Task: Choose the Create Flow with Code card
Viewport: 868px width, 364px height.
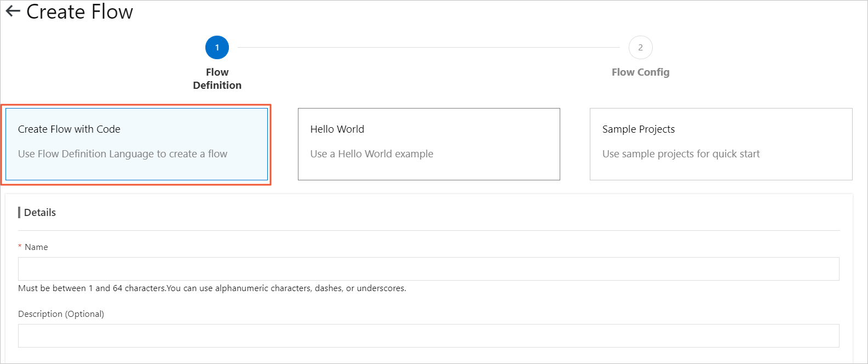Action: coord(136,144)
